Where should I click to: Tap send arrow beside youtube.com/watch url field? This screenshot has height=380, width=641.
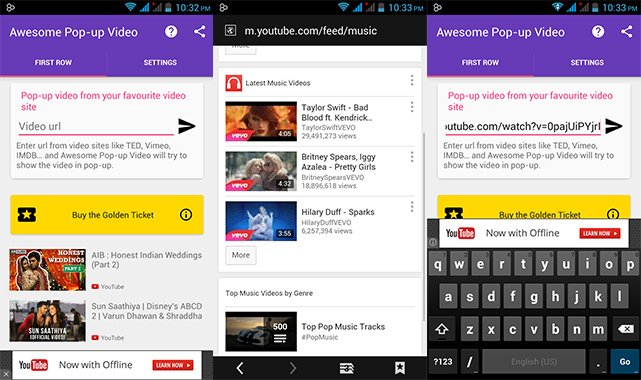[614, 126]
